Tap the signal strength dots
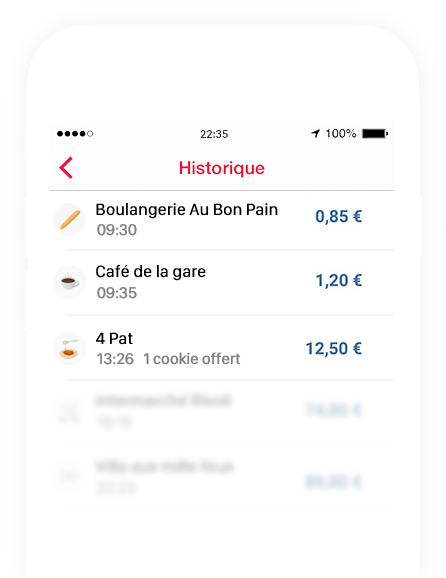 pos(75,133)
